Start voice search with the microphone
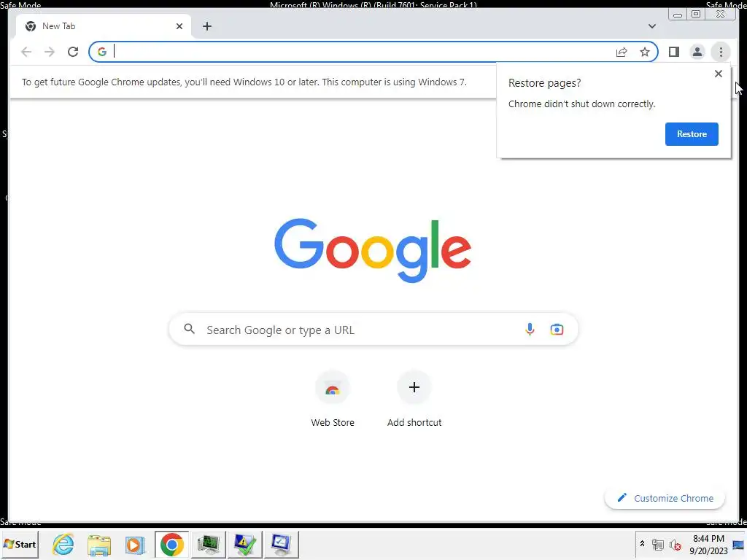This screenshot has width=747, height=560. pyautogui.click(x=530, y=329)
